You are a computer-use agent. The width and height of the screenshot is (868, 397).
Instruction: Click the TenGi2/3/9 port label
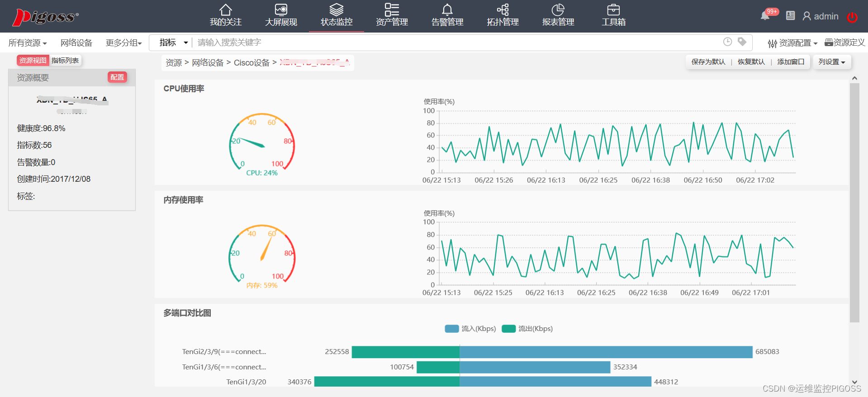click(x=224, y=352)
